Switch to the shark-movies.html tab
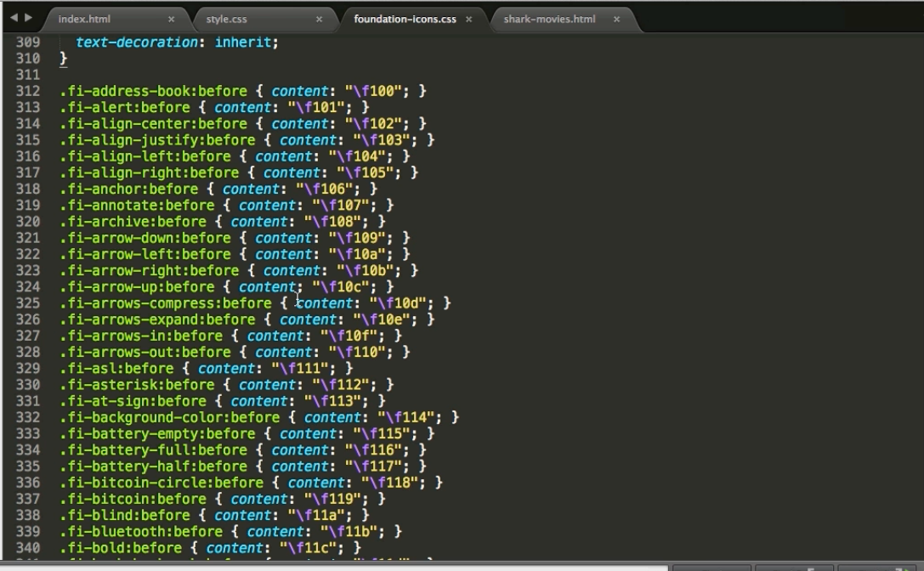 coord(549,19)
